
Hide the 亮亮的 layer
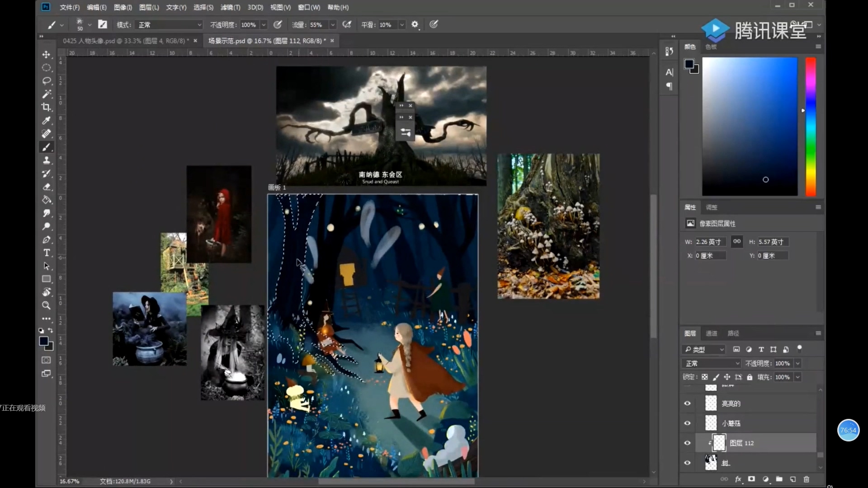687,404
